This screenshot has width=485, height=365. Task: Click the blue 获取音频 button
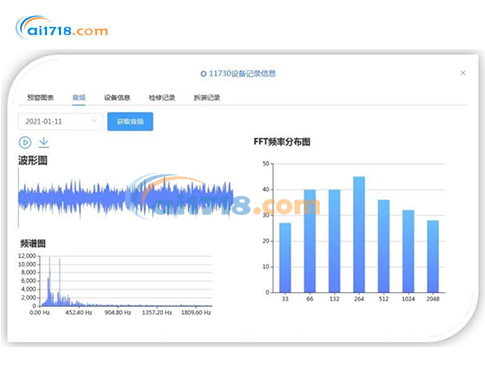pos(130,121)
